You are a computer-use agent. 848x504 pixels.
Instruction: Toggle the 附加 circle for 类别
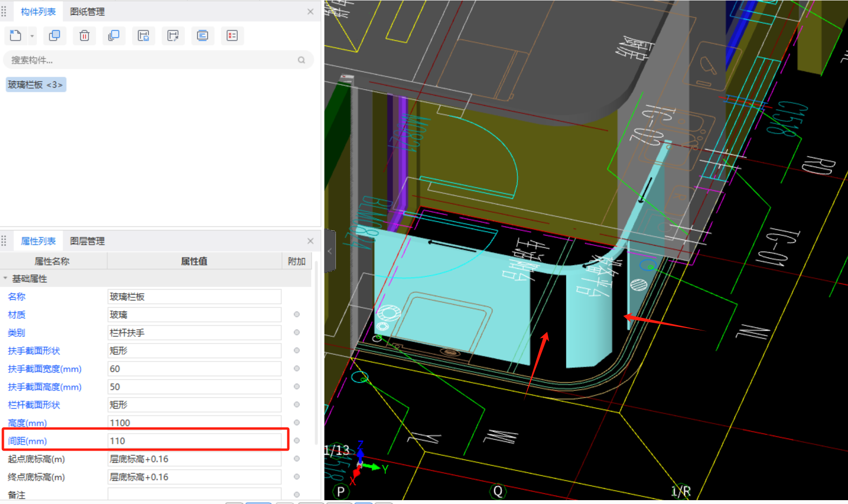tap(296, 332)
